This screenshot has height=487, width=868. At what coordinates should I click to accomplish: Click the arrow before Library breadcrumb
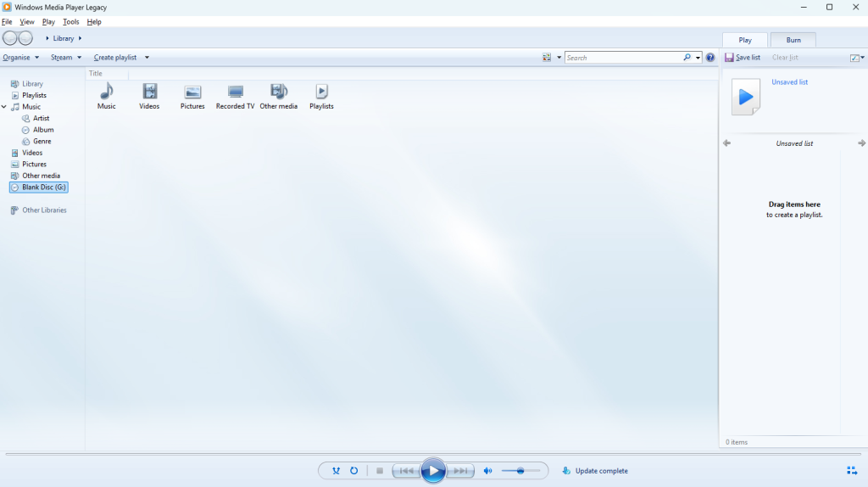[x=47, y=39]
